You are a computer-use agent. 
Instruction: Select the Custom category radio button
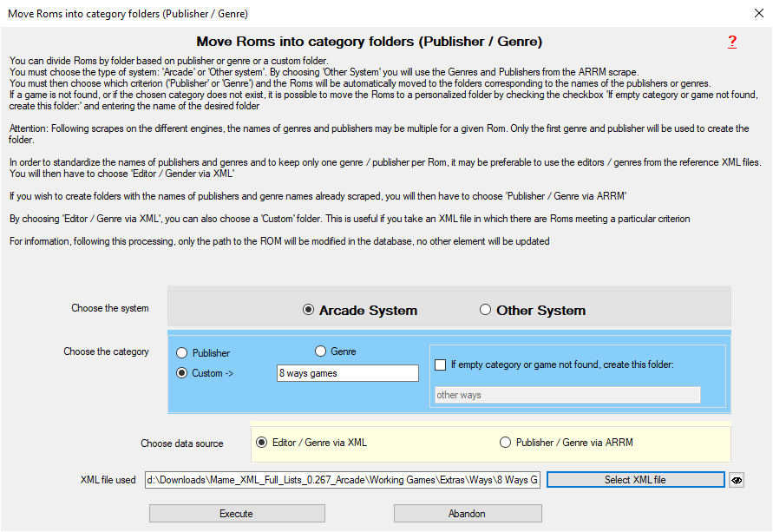[x=181, y=373]
